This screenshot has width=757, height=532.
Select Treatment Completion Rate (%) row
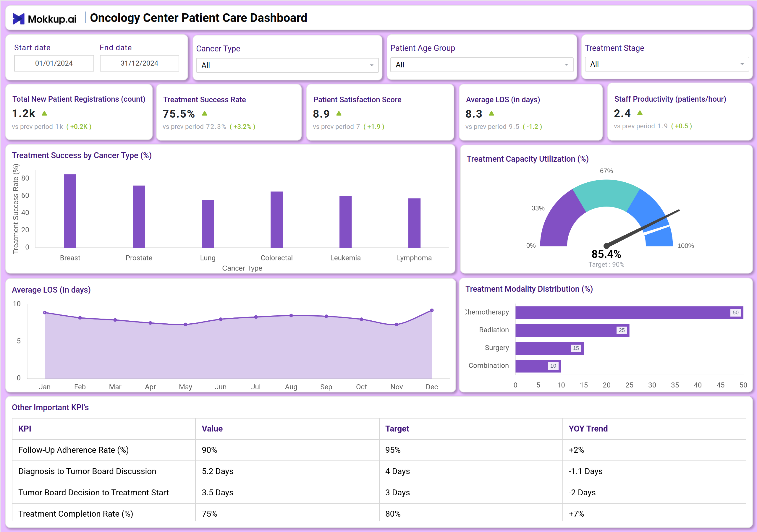point(379,513)
